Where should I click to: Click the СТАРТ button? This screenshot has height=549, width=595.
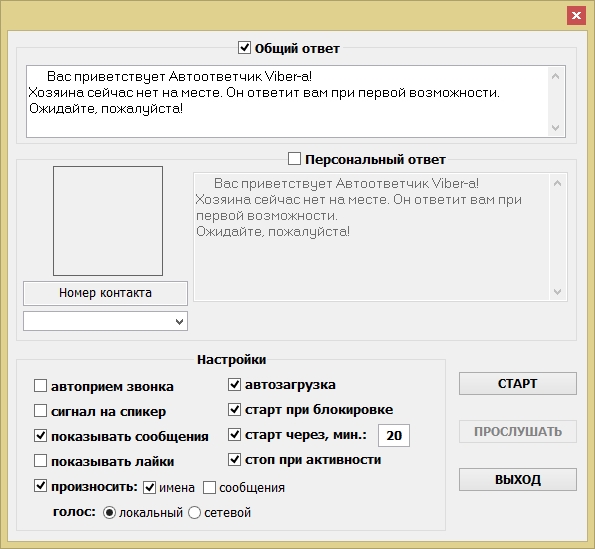[x=518, y=383]
